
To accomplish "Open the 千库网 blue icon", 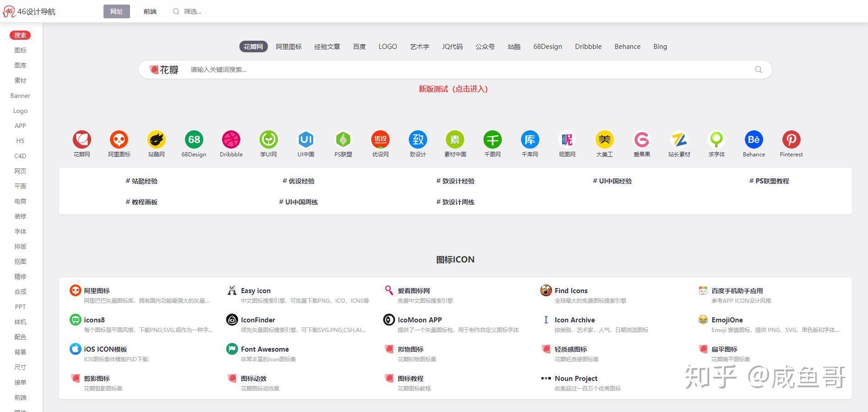I will pos(530,139).
